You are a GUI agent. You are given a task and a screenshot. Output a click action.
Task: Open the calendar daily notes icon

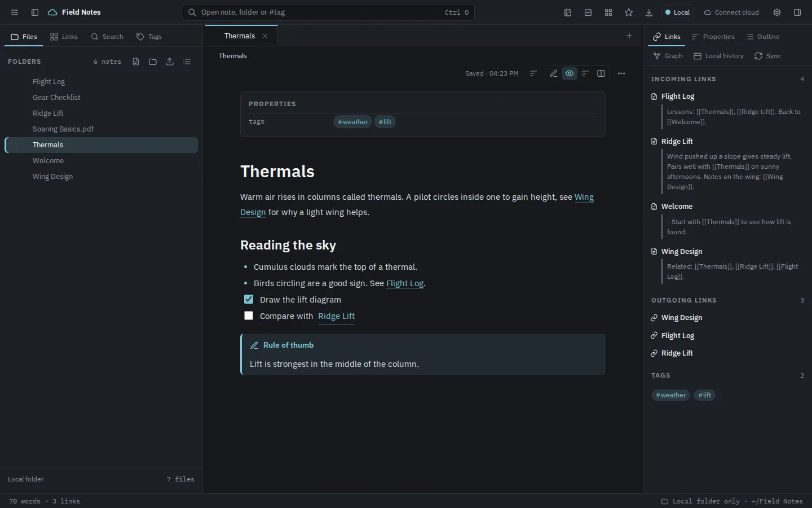click(568, 12)
